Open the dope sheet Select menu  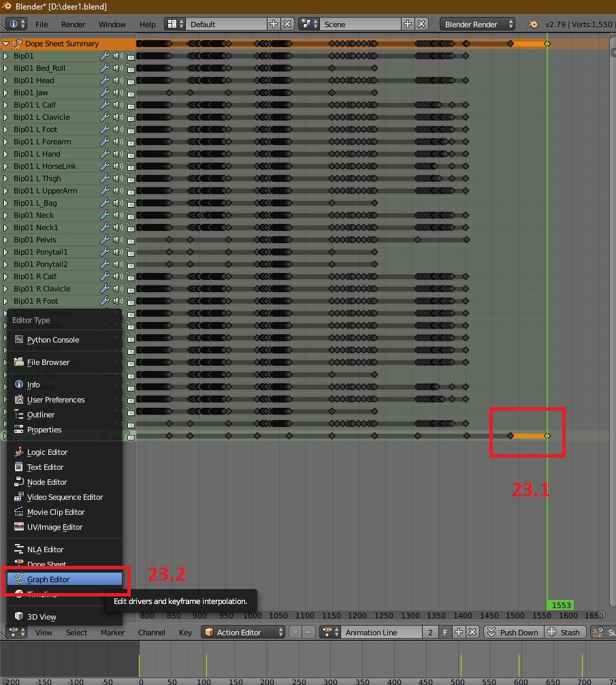[x=76, y=633]
